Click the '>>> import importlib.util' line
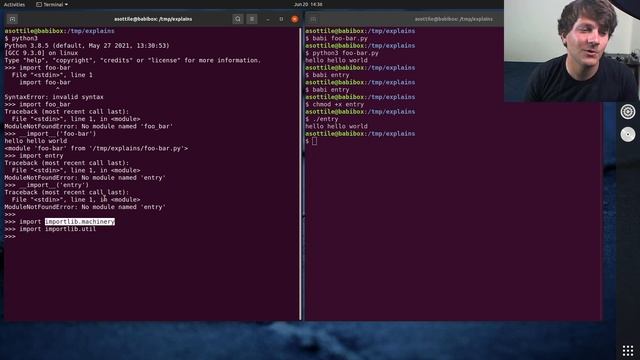The width and height of the screenshot is (640, 360). [x=50, y=229]
